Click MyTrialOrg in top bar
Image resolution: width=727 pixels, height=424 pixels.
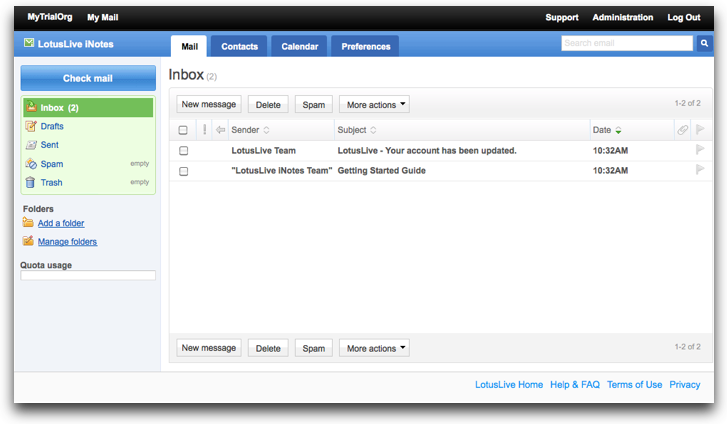coord(50,17)
